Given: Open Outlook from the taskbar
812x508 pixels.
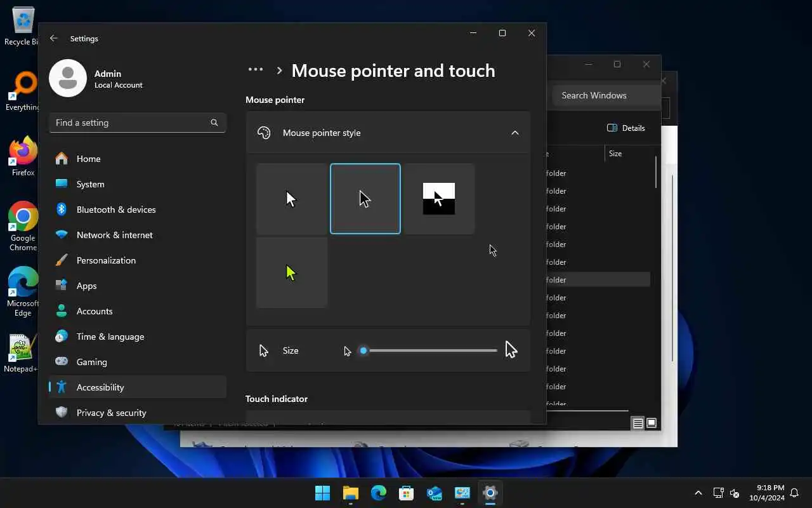Looking at the screenshot, I should pyautogui.click(x=434, y=493).
